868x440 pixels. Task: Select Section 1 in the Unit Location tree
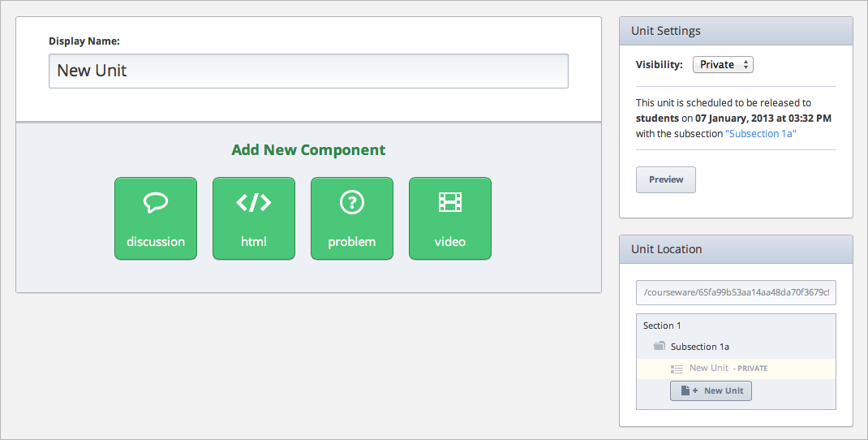click(x=662, y=326)
